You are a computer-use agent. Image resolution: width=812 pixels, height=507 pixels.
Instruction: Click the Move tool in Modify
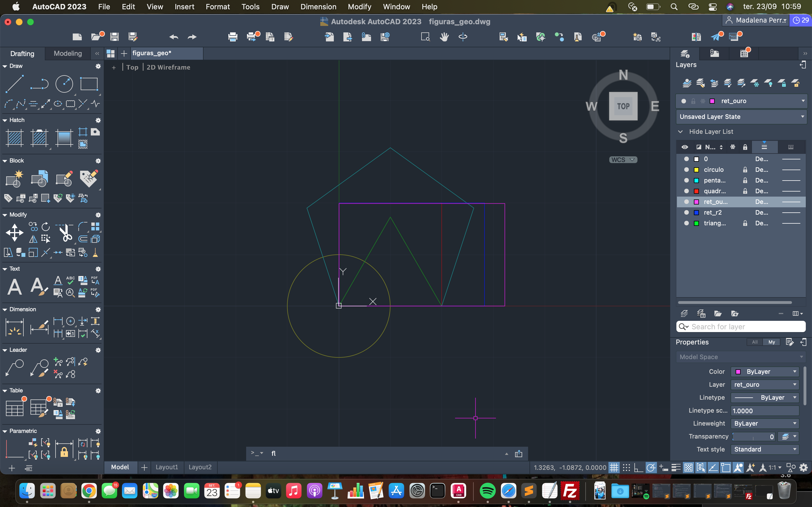point(14,233)
